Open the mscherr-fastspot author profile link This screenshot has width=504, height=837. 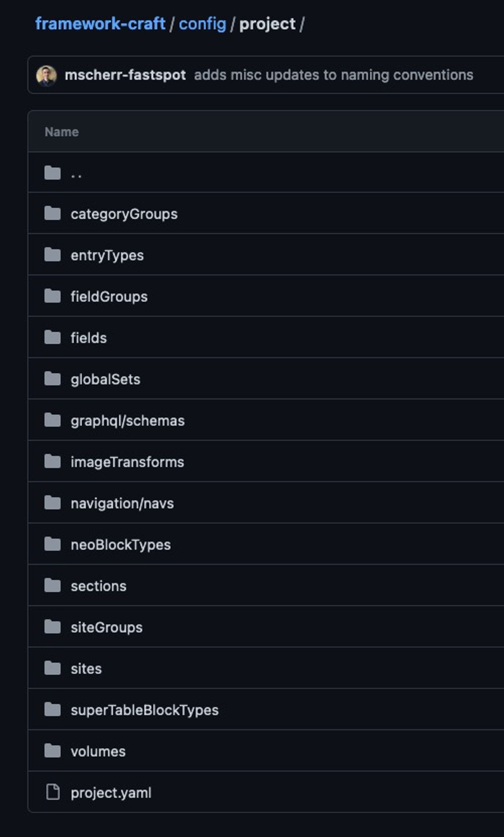(x=125, y=75)
